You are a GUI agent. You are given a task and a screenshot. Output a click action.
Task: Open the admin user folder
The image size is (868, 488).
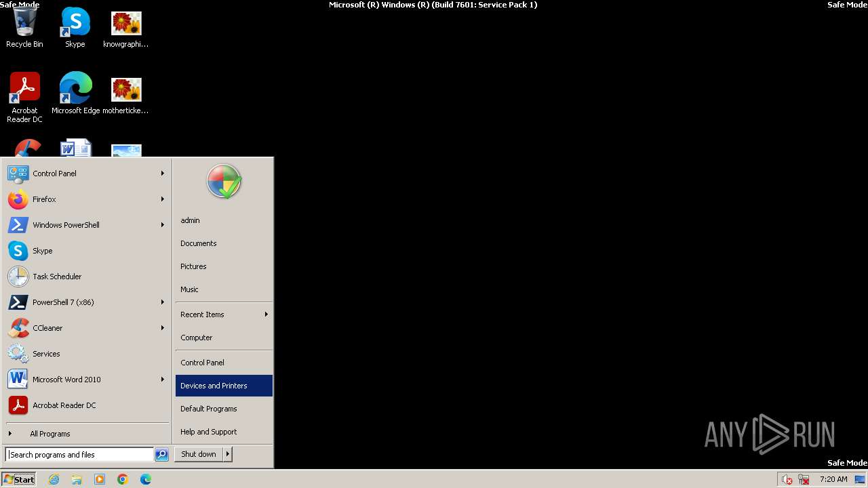[224, 220]
